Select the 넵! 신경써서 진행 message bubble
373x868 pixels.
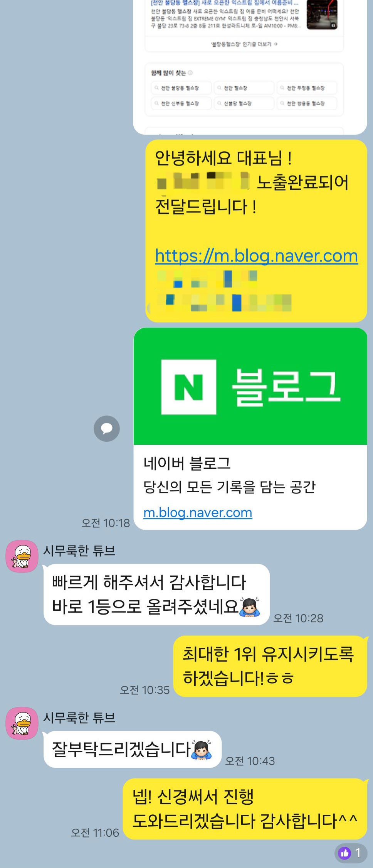[245, 809]
